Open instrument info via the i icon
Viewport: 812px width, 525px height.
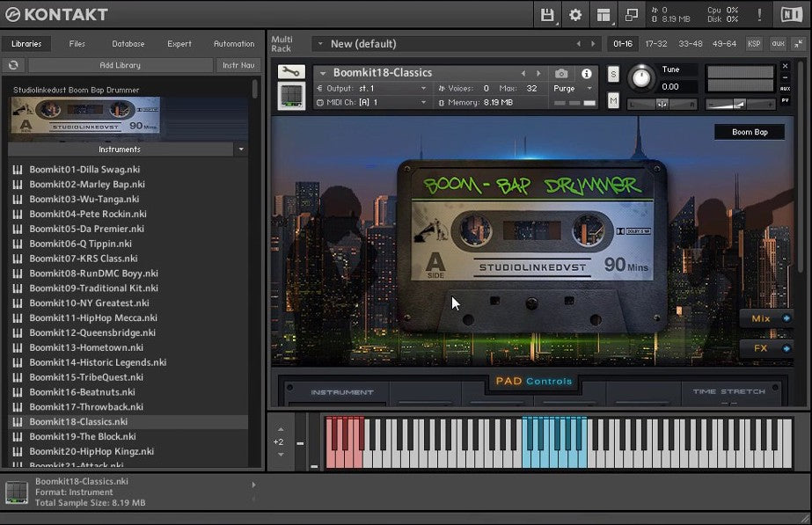coord(586,74)
